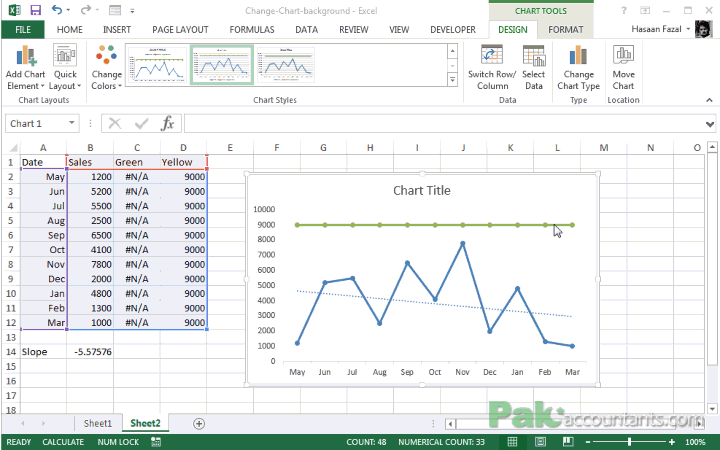Open Ribbon Display Options icon

click(645, 10)
